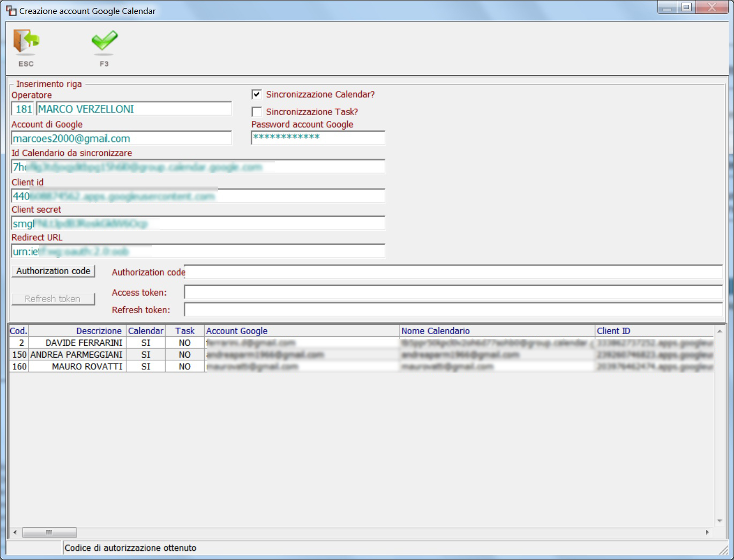Click the ESC exit door icon
The width and height of the screenshot is (734, 560).
[26, 42]
